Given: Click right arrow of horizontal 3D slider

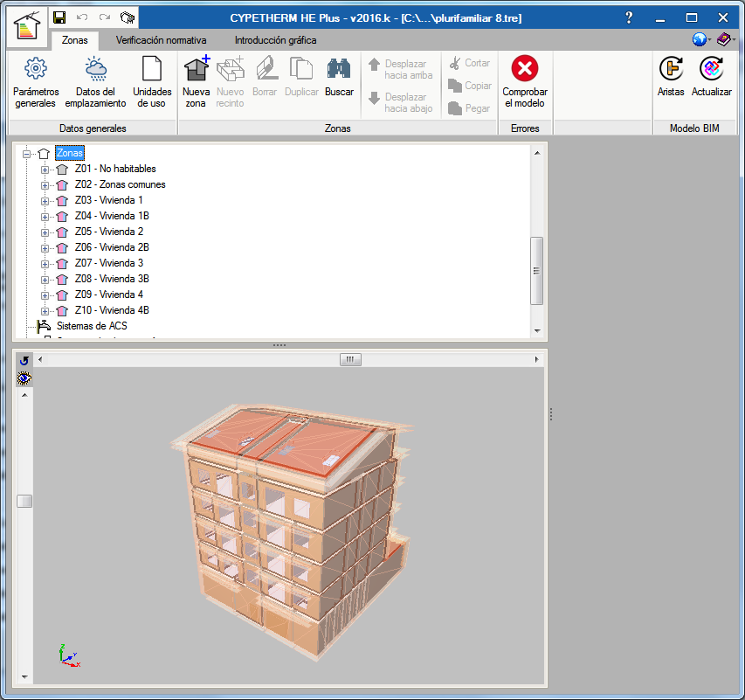Looking at the screenshot, I should coord(537,359).
